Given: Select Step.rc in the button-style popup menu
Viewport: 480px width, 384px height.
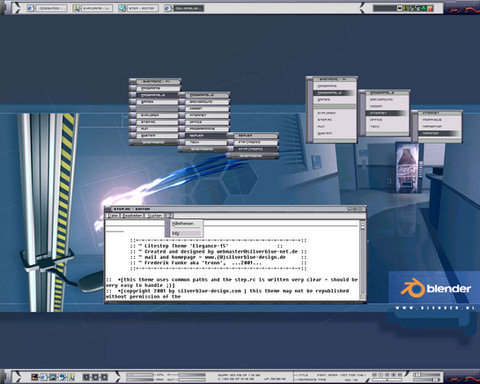Looking at the screenshot, I should (x=155, y=122).
